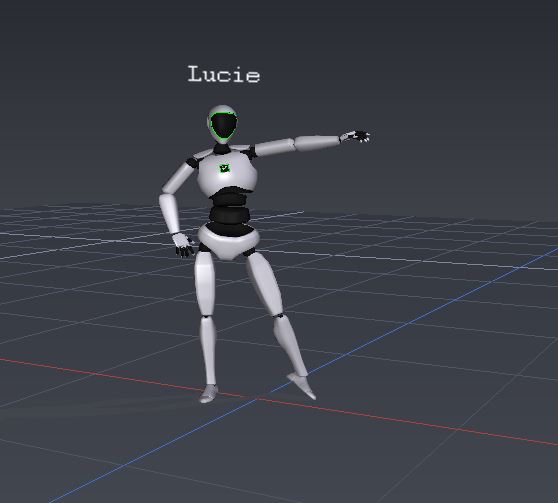Screen dimensions: 558x503
Task: Click the green chest emblem on robot
Action: (x=225, y=168)
